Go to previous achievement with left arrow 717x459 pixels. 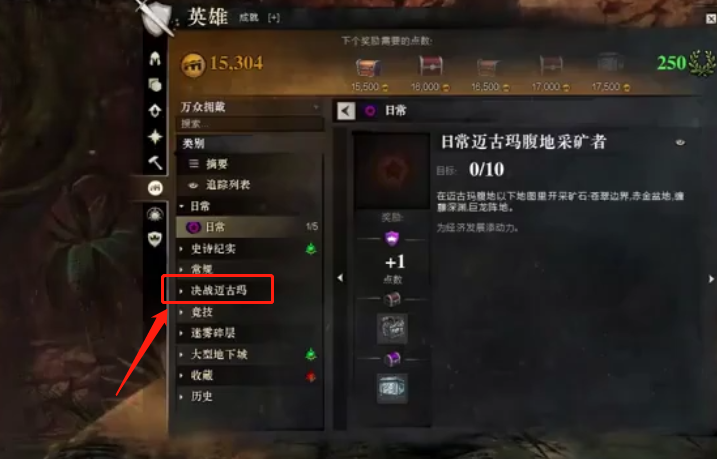(340, 278)
